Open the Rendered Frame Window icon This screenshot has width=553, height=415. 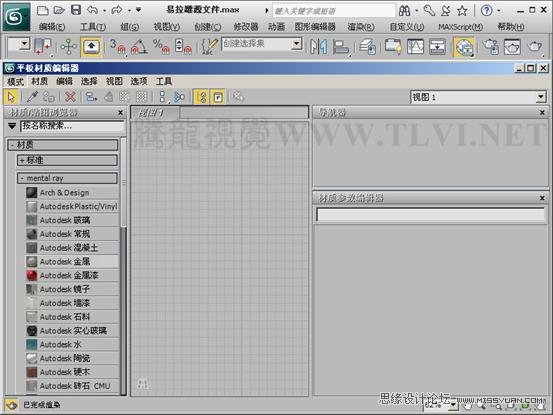512,47
